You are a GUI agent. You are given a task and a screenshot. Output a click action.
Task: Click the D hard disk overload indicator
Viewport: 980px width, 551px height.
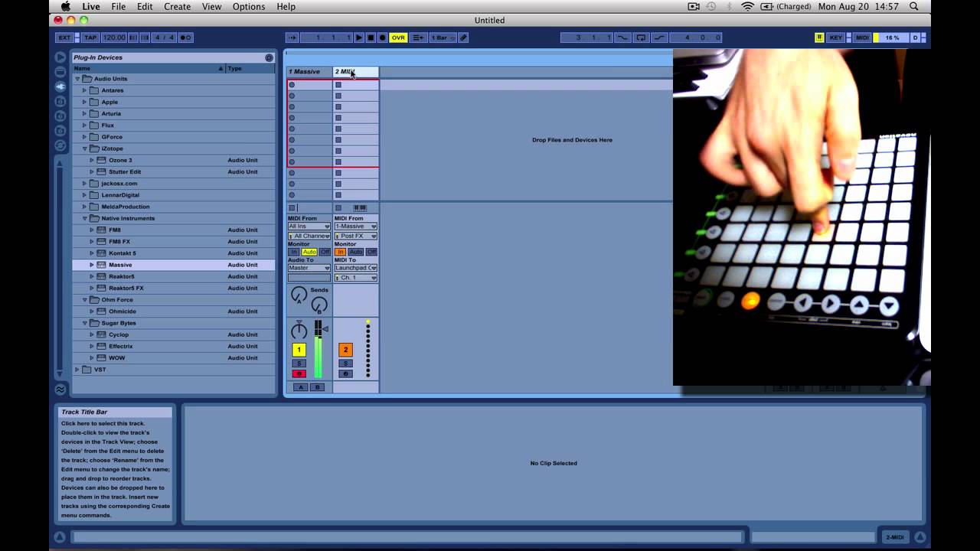coord(915,37)
